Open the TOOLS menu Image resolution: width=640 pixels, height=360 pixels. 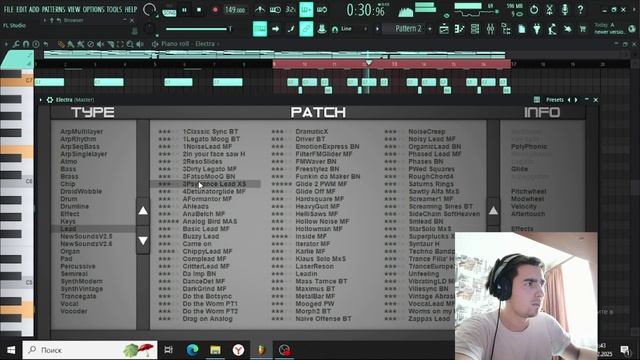(x=114, y=9)
